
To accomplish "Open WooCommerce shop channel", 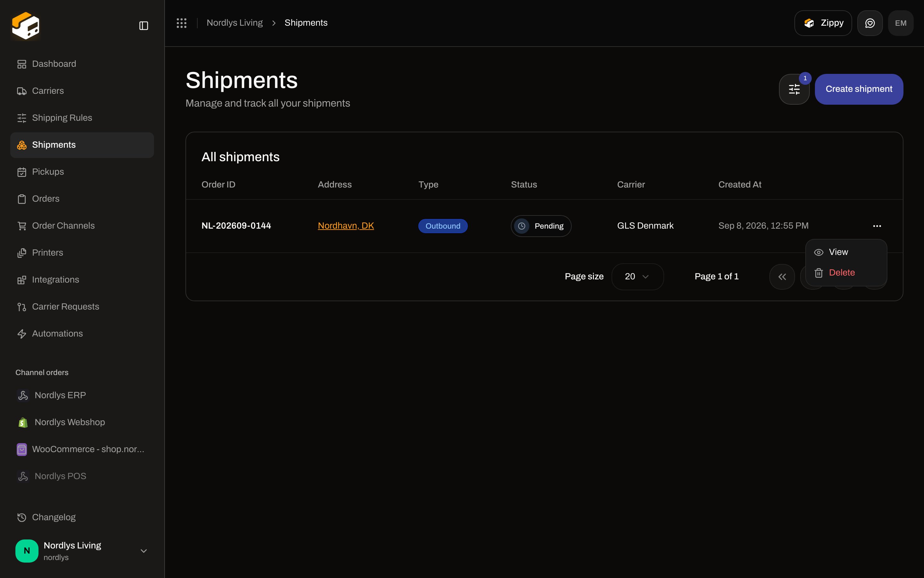I will point(82,449).
